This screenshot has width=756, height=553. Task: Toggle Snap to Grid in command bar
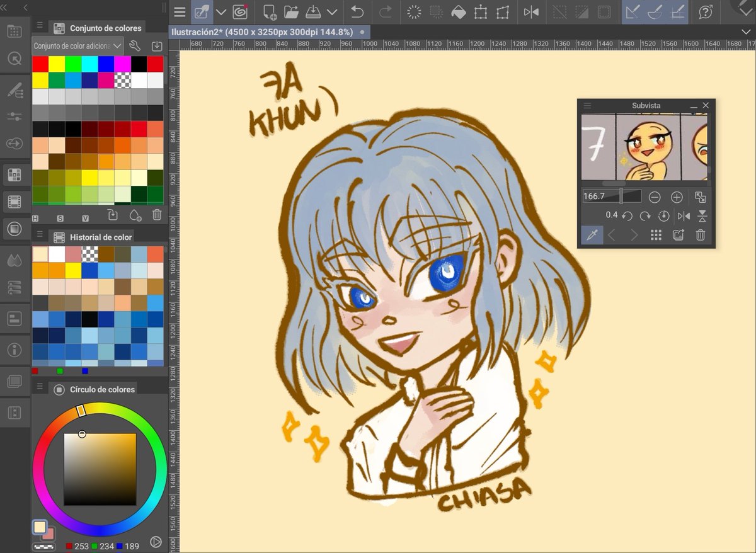pyautogui.click(x=678, y=12)
